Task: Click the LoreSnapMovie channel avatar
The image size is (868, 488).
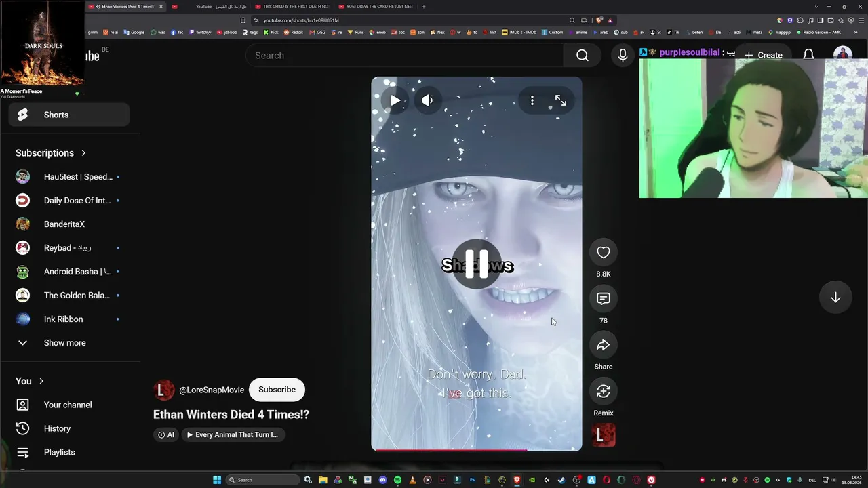Action: tap(163, 390)
